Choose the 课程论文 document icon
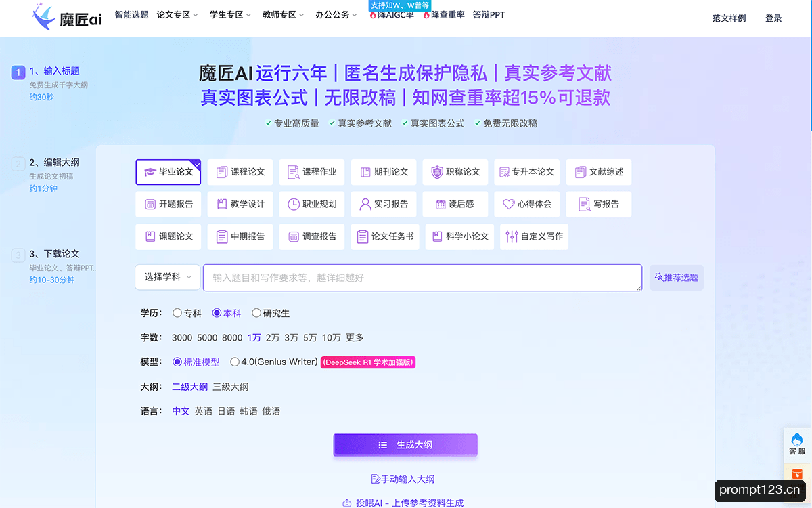The width and height of the screenshot is (812, 508). coord(221,172)
